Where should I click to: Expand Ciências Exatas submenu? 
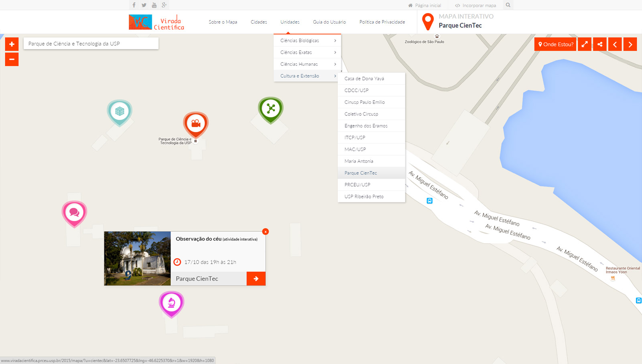(x=307, y=53)
